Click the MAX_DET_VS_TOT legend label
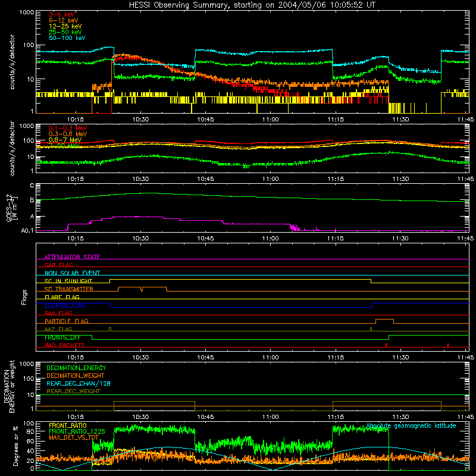This screenshot has height=476, width=476. tap(73, 437)
